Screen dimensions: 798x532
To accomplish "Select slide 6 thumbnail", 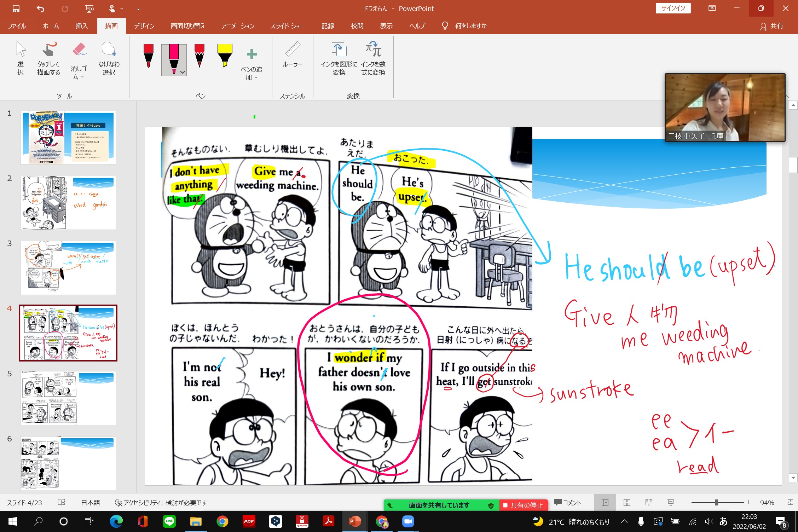I will click(x=68, y=463).
